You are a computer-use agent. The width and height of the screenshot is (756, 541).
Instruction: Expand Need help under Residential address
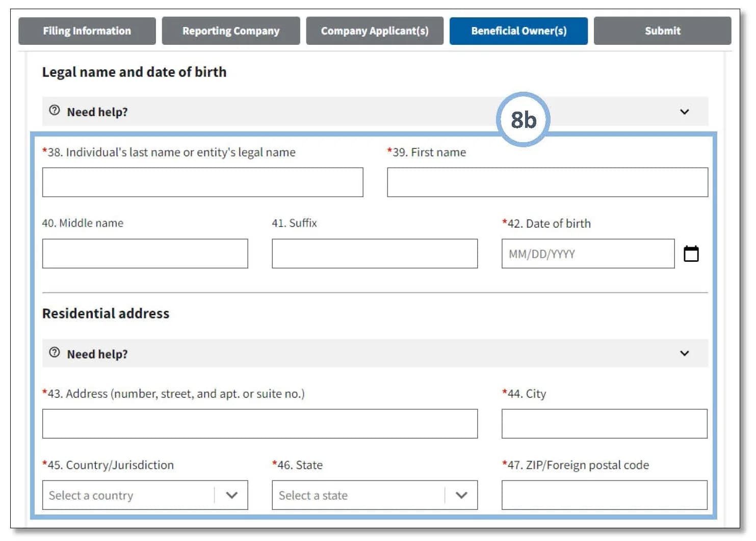375,354
